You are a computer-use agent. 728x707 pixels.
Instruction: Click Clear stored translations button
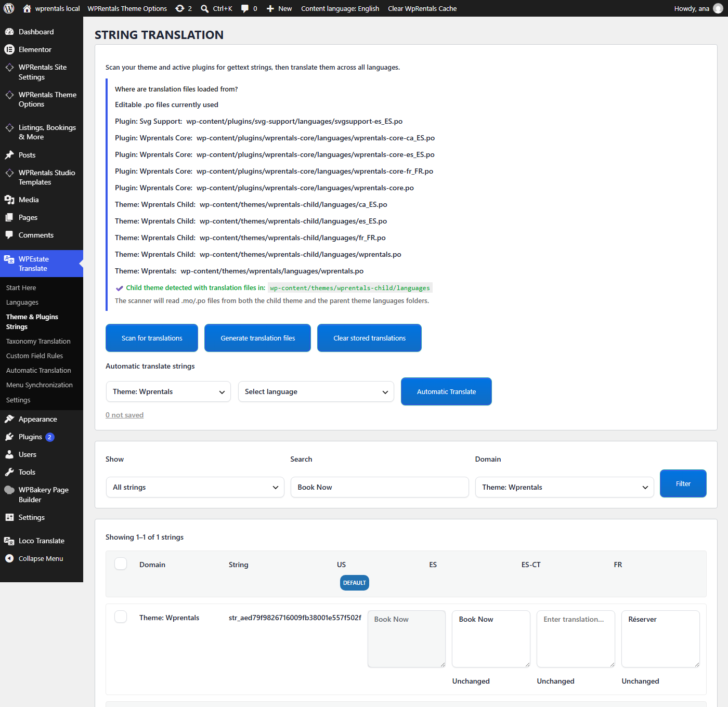click(369, 338)
